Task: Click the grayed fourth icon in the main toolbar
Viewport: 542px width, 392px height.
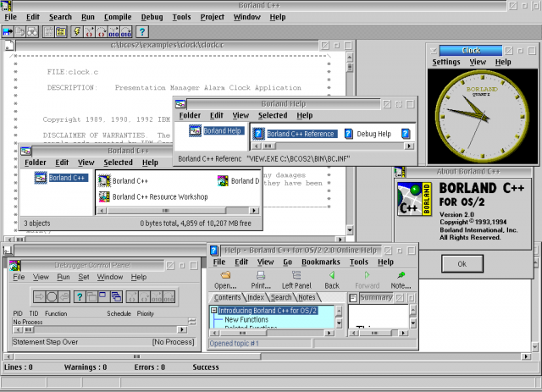Action: pos(48,32)
